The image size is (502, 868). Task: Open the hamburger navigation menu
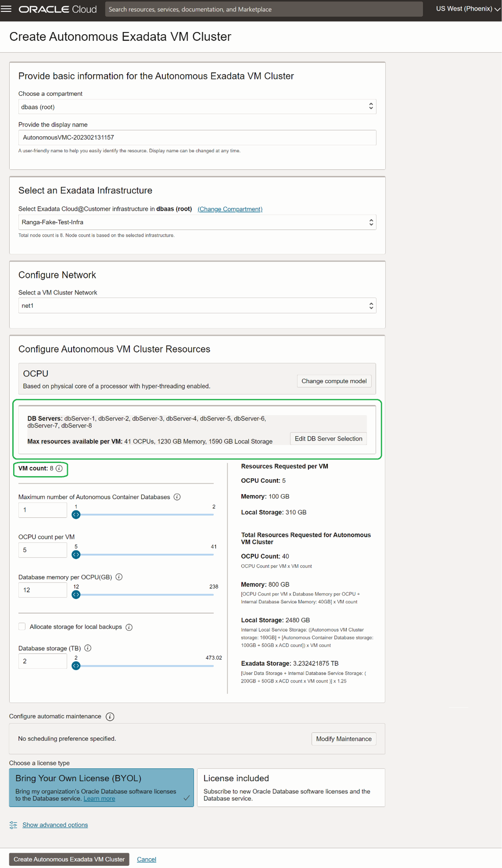[x=6, y=9]
